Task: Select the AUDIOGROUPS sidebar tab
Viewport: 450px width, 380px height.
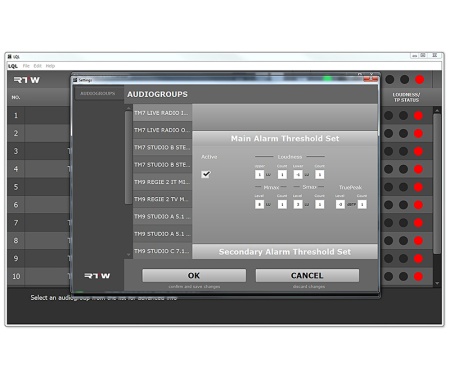Action: coord(98,94)
